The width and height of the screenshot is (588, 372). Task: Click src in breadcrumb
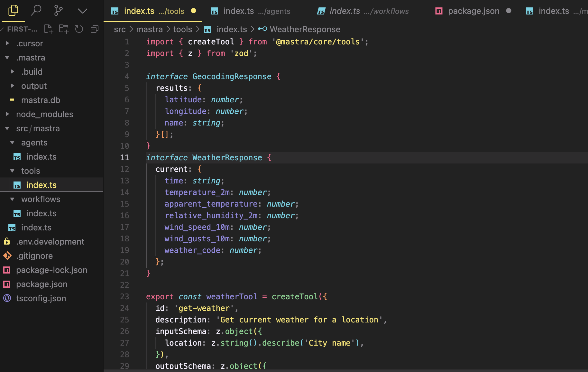pos(120,29)
